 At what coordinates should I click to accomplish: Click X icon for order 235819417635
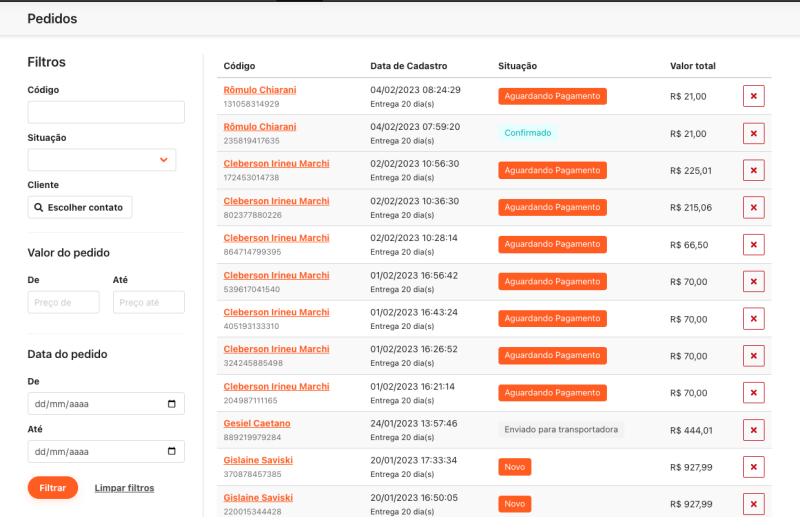pos(753,133)
